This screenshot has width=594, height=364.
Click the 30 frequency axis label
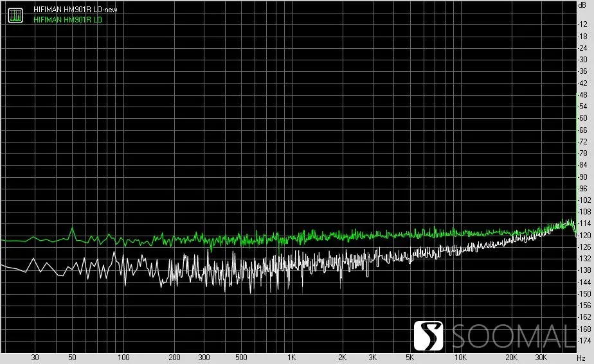point(35,357)
